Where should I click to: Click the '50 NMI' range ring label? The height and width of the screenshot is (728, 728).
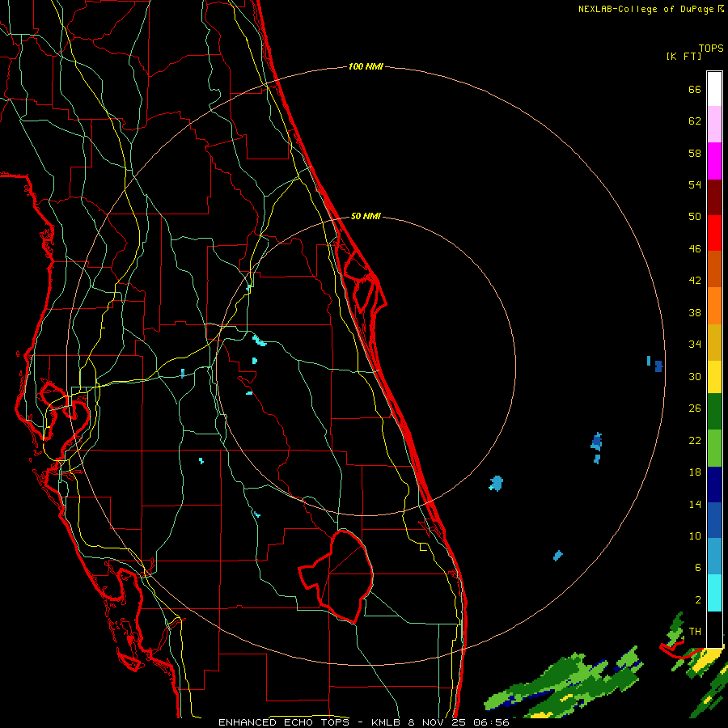[366, 216]
